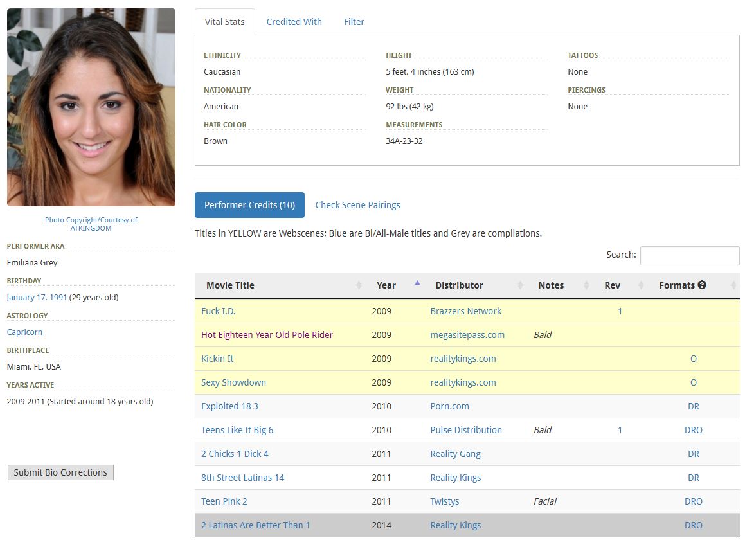Select the Caucasian ethnicity value

[222, 72]
